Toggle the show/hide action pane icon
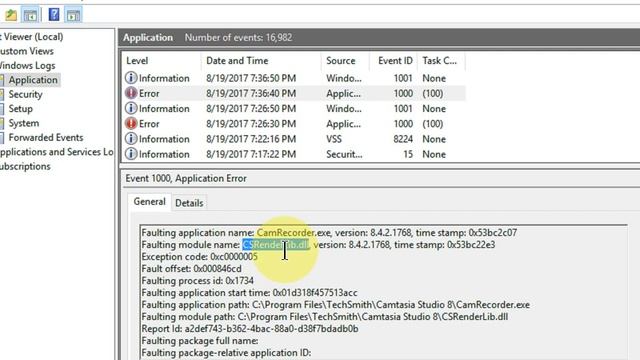Image resolution: width=640 pixels, height=360 pixels. (73, 15)
